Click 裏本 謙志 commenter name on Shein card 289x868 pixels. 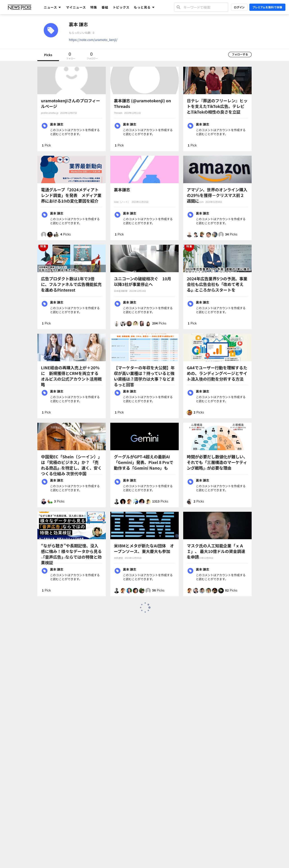pyautogui.click(x=56, y=480)
